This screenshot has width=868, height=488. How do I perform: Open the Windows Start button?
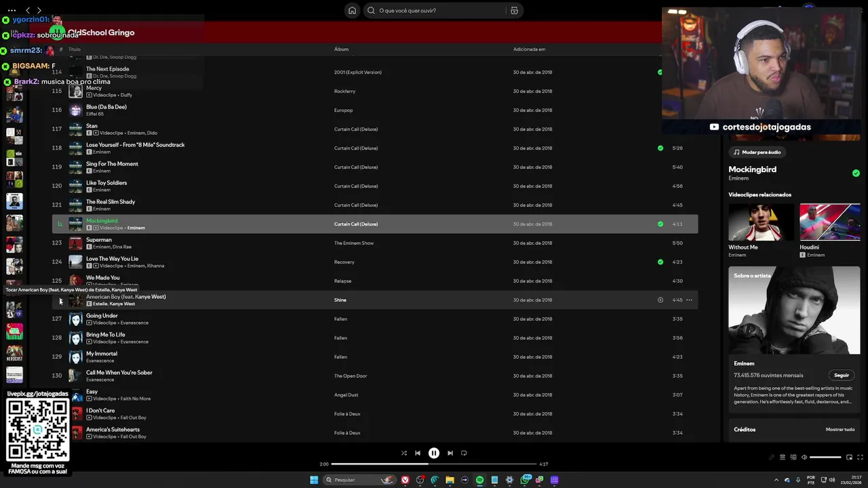tap(314, 480)
